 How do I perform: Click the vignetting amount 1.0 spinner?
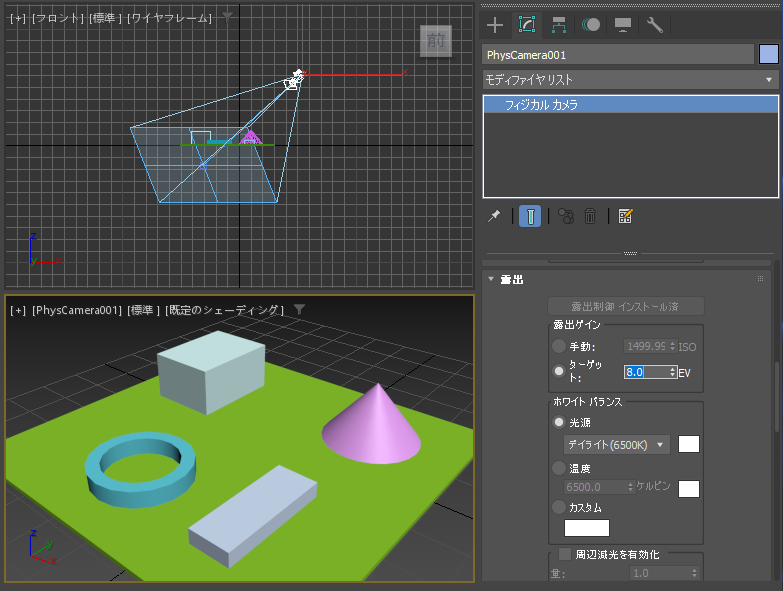(694, 573)
